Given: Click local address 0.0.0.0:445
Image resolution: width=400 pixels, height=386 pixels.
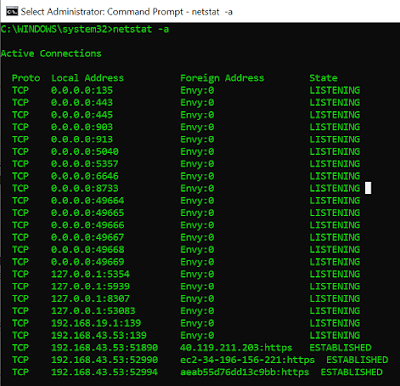Looking at the screenshot, I should tap(82, 115).
